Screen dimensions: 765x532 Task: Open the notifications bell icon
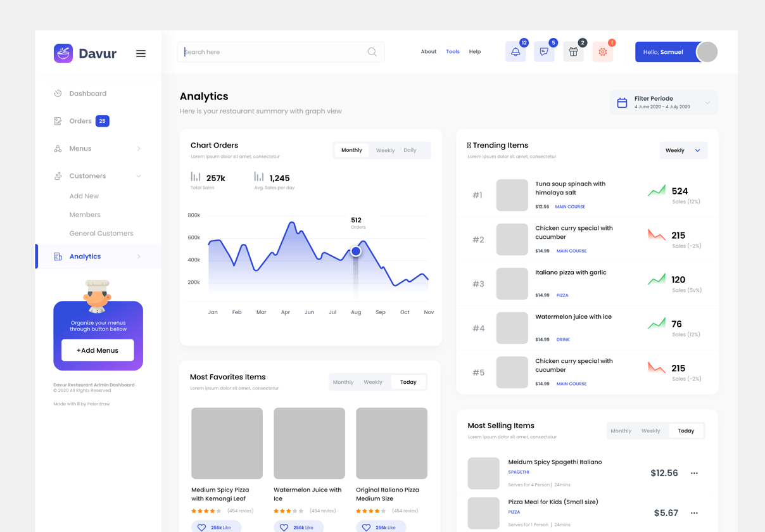pyautogui.click(x=515, y=51)
